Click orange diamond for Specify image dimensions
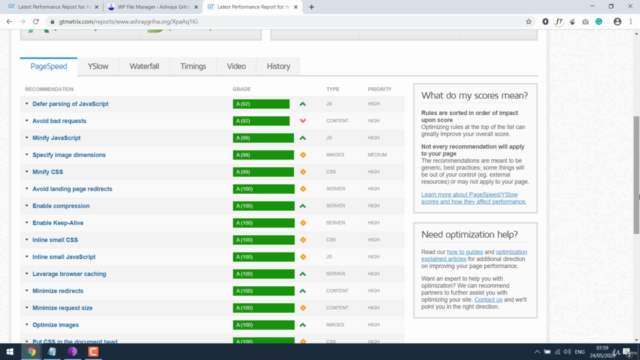The width and height of the screenshot is (640, 360). 303,155
